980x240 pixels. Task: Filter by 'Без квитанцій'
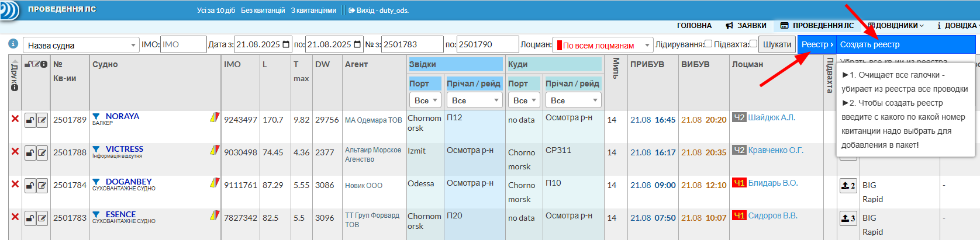pos(263,11)
